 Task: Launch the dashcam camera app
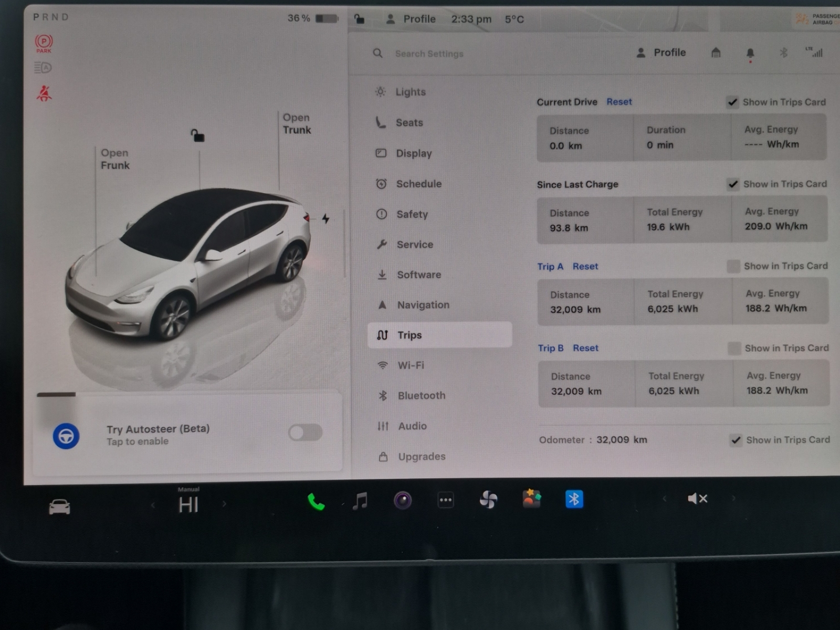click(403, 500)
